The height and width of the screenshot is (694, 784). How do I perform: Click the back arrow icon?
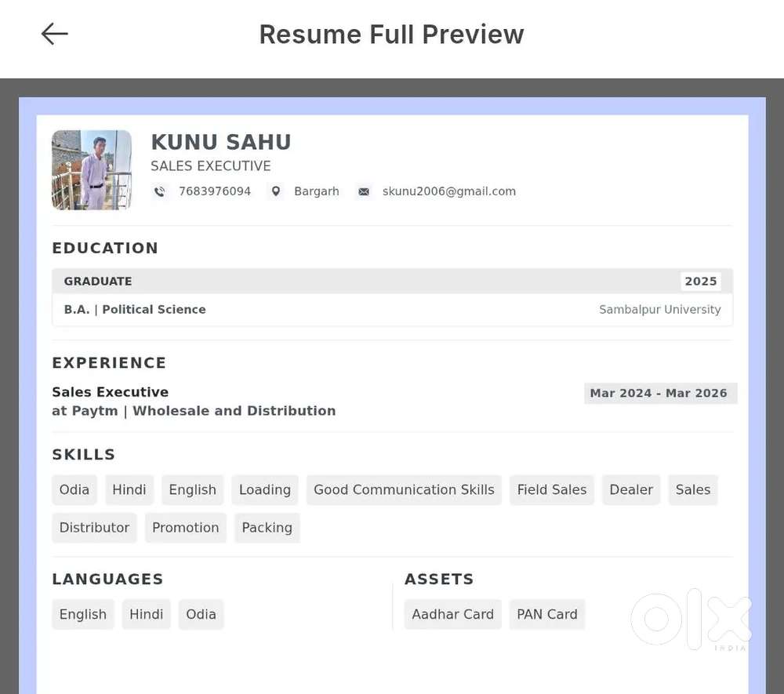click(55, 34)
